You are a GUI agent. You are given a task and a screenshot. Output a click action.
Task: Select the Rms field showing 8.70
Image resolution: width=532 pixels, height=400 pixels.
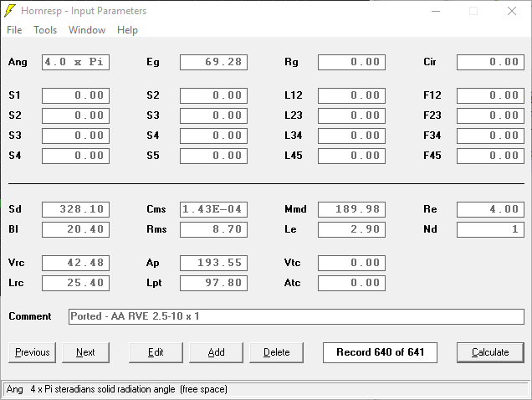coord(214,229)
